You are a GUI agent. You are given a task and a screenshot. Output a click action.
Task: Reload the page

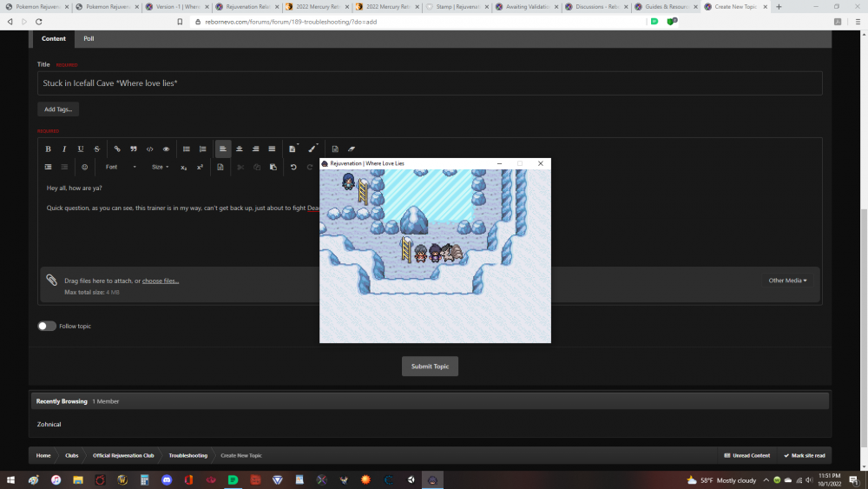point(39,22)
